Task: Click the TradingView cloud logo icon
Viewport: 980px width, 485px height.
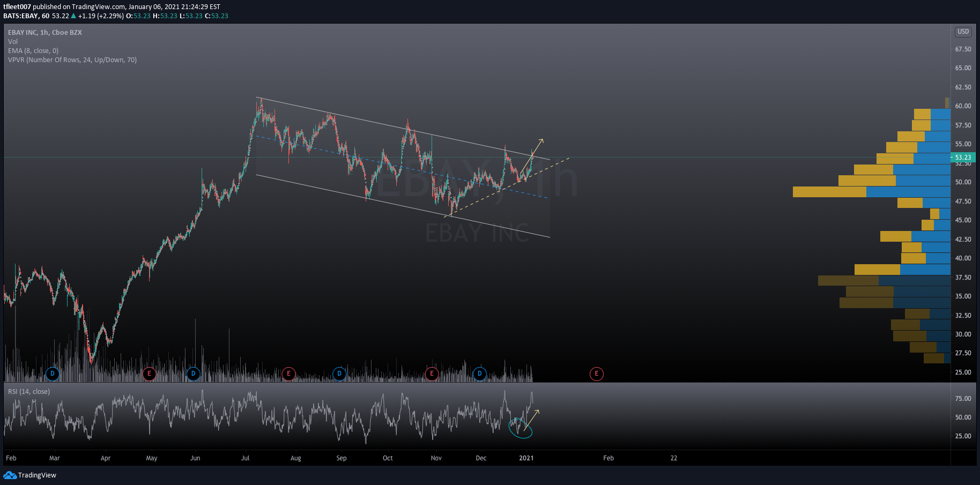Action: [10, 475]
